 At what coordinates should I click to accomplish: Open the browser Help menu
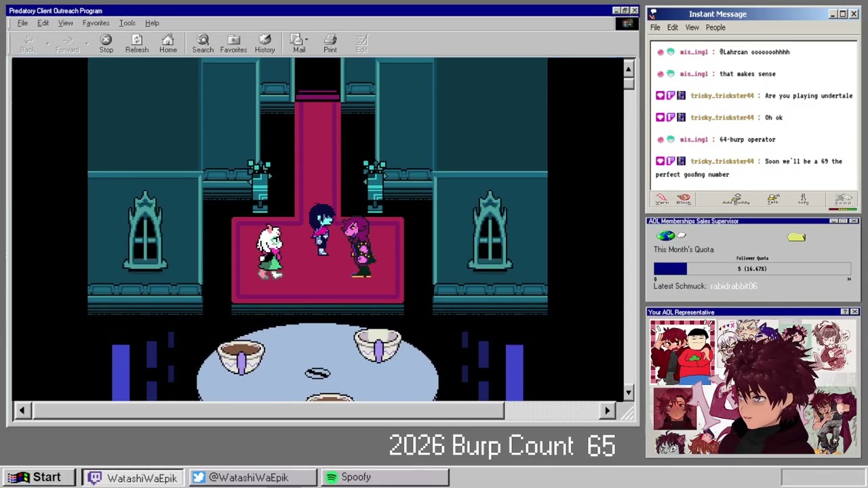(152, 23)
